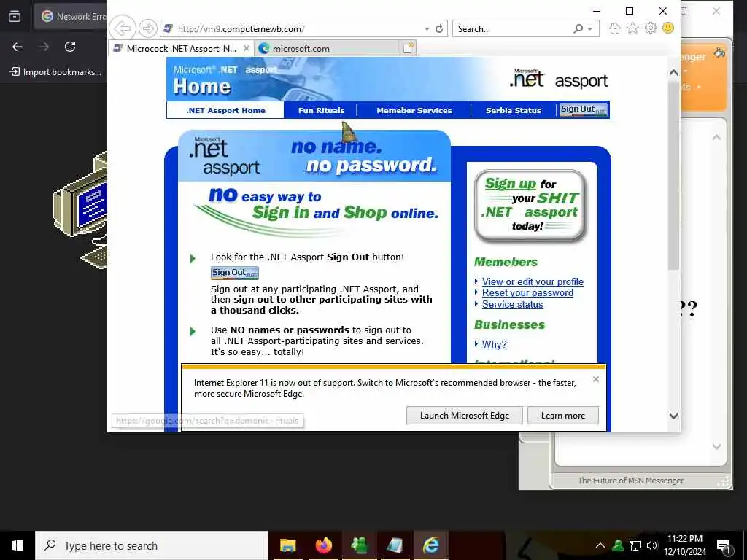Expand the address bar dropdown arrow
The height and width of the screenshot is (560, 747).
pos(427,29)
